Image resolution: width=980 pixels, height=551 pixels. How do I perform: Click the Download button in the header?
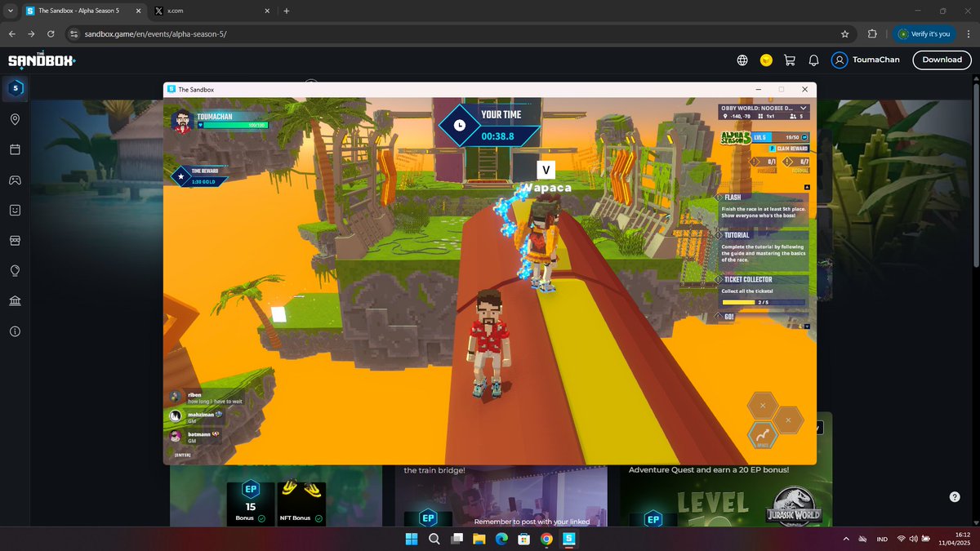[x=941, y=60]
